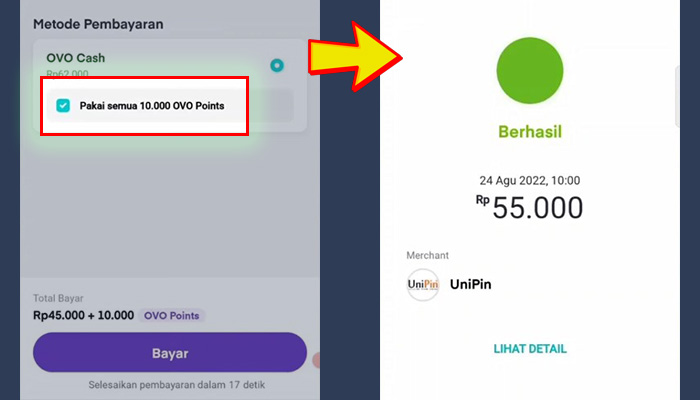Click the Rp45.000 + 10.000 total amount
The height and width of the screenshot is (400, 700).
tap(83, 316)
